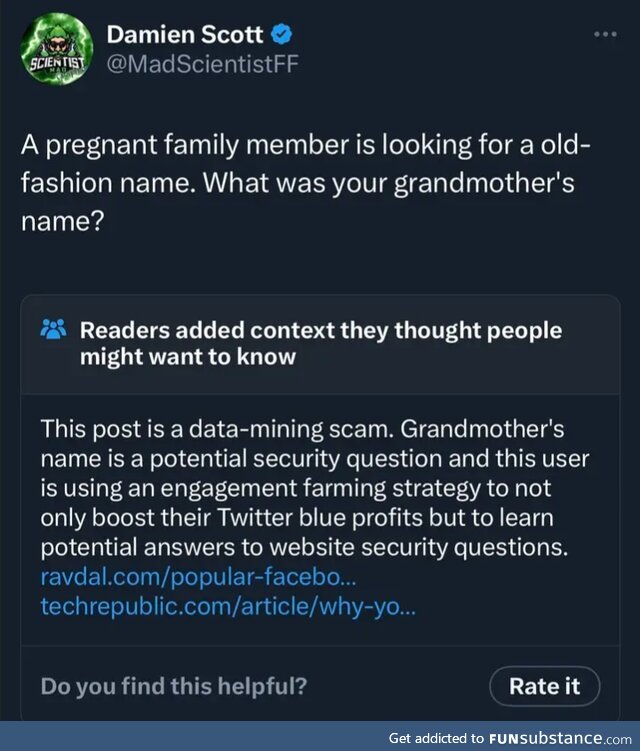Click the community notes people icon
This screenshot has height=751, width=640.
(x=54, y=329)
